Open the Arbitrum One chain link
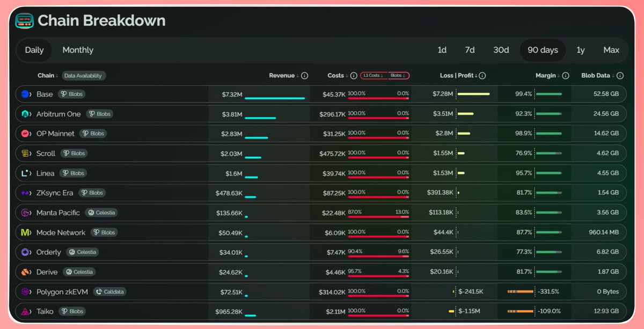644x329 pixels. point(58,114)
